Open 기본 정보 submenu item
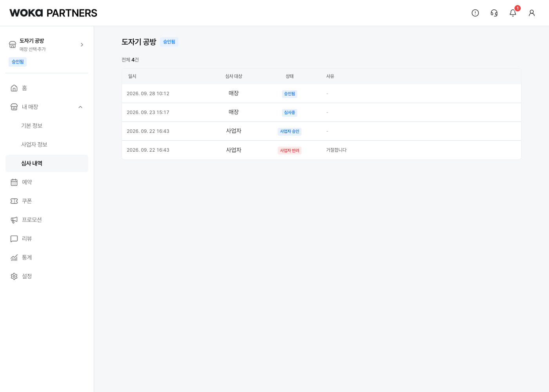The height and width of the screenshot is (392, 549). [47, 126]
